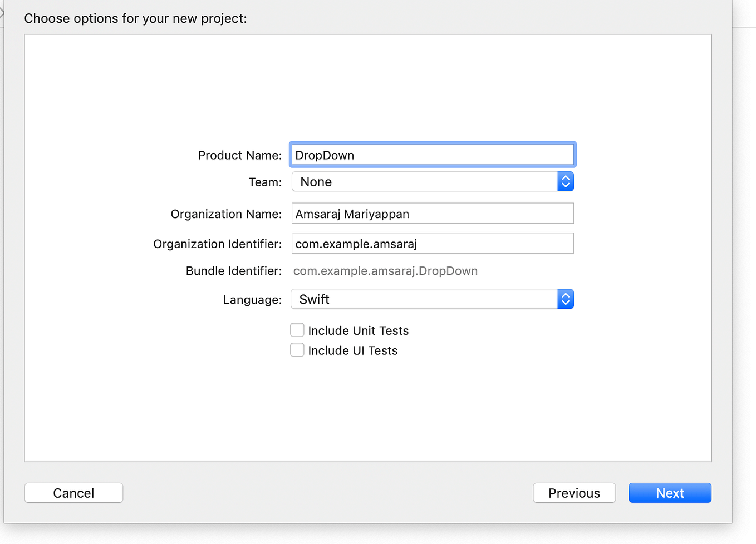Click the Organization Name text field
This screenshot has height=544, width=756.
click(433, 213)
